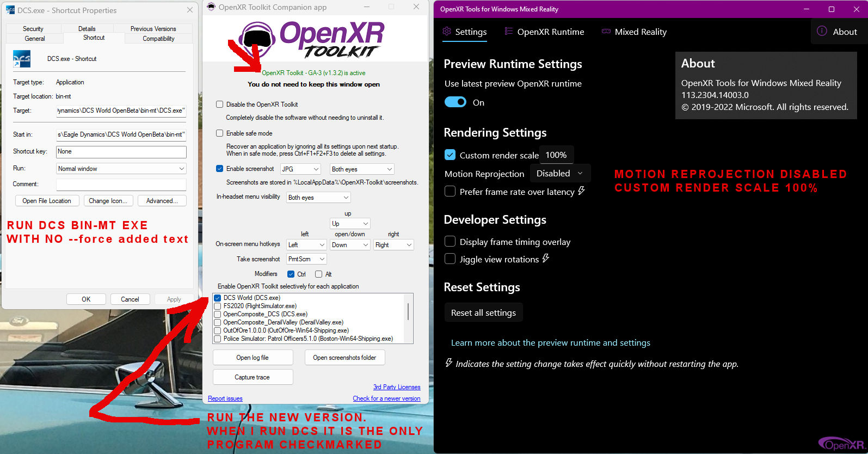This screenshot has width=868, height=454.
Task: Open the Down hotkey dropdown
Action: [x=350, y=245]
